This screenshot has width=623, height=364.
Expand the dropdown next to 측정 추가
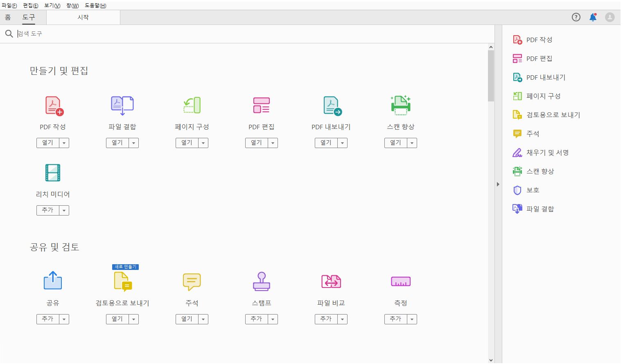pyautogui.click(x=412, y=319)
